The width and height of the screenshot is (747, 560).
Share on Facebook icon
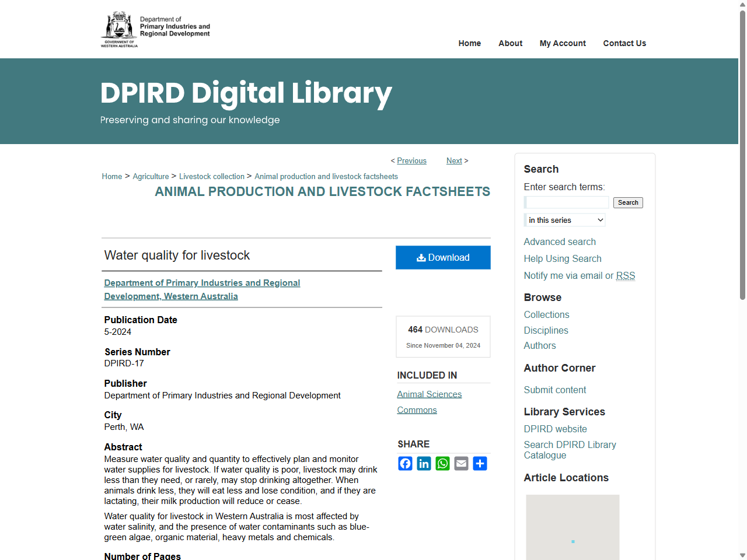point(405,464)
